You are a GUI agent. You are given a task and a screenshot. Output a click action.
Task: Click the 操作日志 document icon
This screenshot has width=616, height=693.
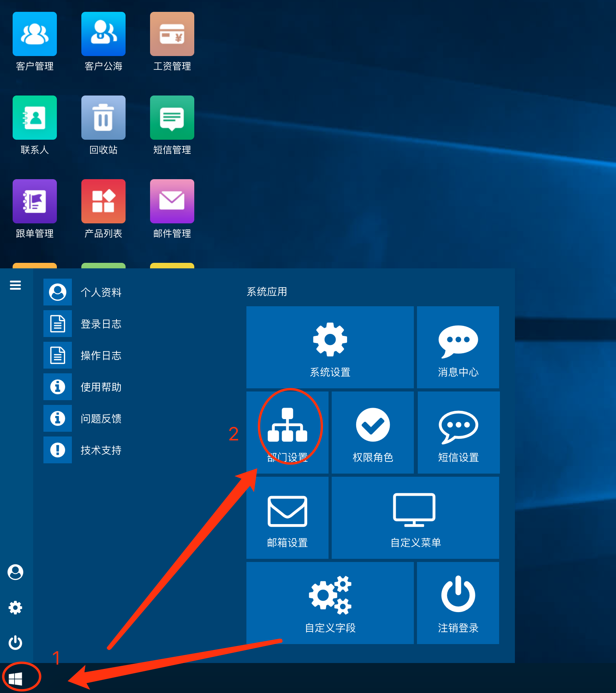tap(58, 355)
